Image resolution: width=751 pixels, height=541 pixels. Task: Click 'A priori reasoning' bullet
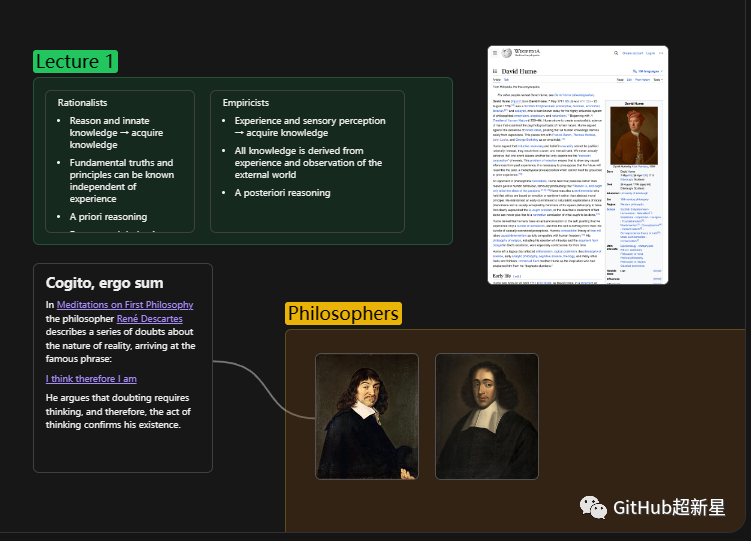tap(108, 217)
